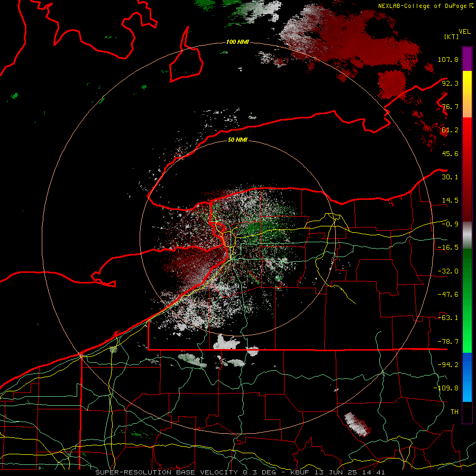Click the -0.9 velocity scale value

[450, 224]
